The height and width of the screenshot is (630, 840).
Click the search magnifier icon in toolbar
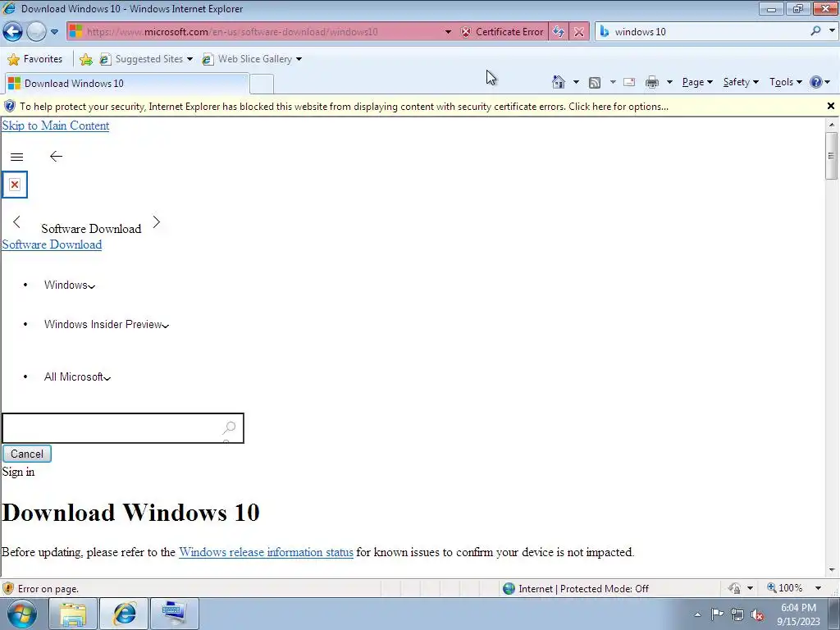pyautogui.click(x=816, y=31)
